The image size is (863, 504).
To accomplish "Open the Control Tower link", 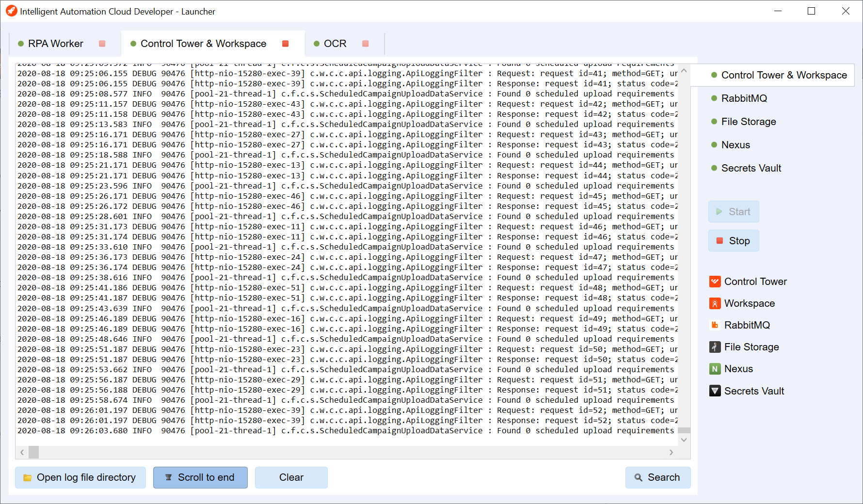I will tap(755, 282).
